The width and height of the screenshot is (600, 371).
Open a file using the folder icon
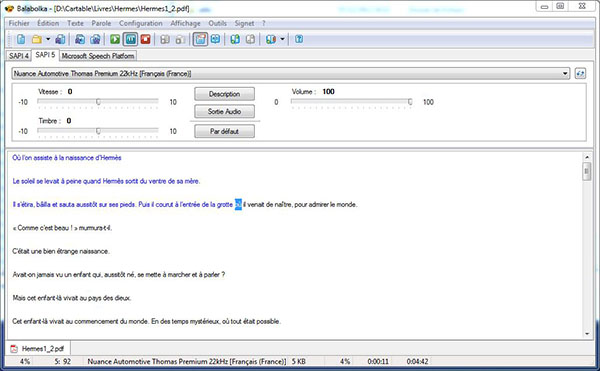point(37,39)
